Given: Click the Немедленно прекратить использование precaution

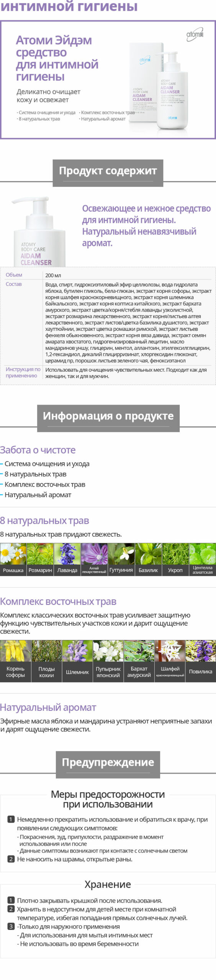Looking at the screenshot, I should pyautogui.click(x=112, y=823).
